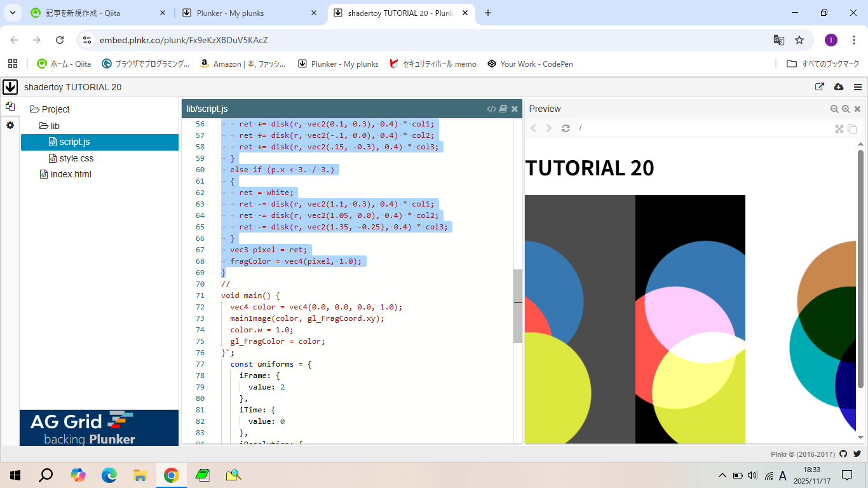This screenshot has width=868, height=488.
Task: Go forward in the preview browser
Action: (x=549, y=128)
